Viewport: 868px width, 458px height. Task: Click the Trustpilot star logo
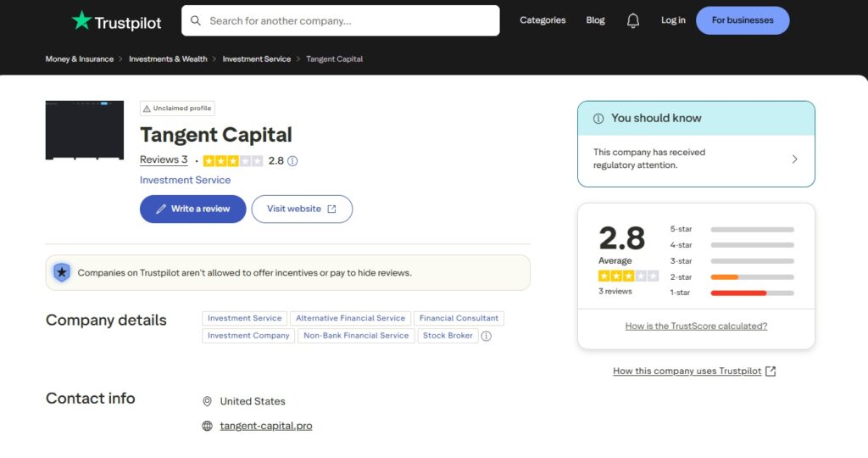click(81, 21)
